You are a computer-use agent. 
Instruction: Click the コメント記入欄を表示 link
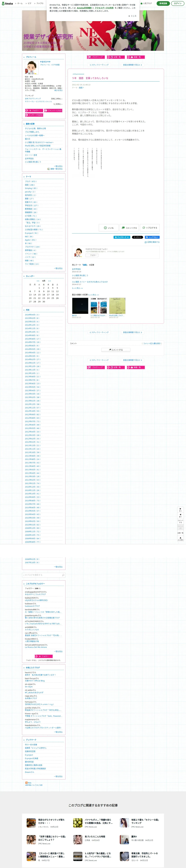152,343
